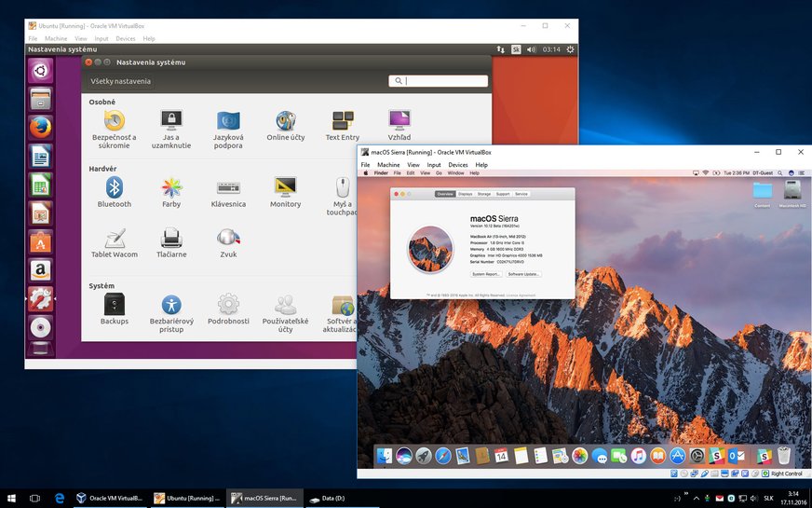812x508 pixels.
Task: Open Machine menu in Ubuntu VirtualBox window
Action: coord(56,38)
